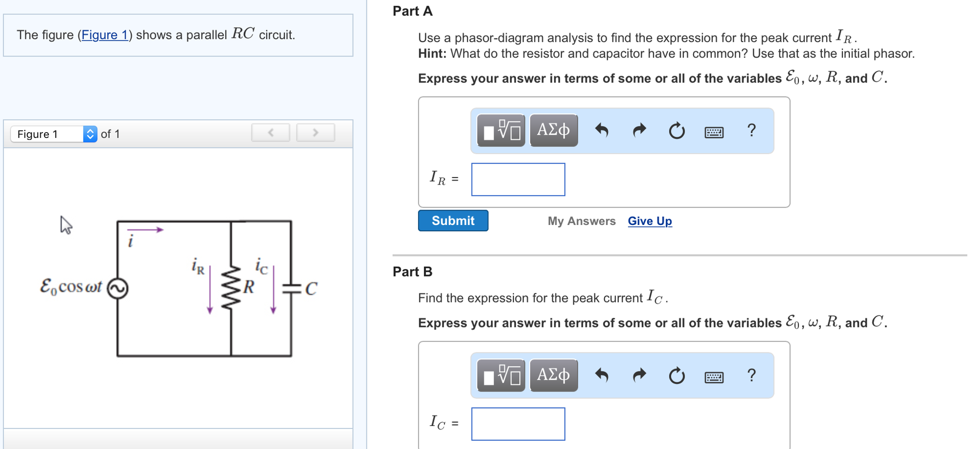Open the Greek symbols ΑΣφ menu in Part A
Screen dimensions: 980x449
tap(553, 130)
